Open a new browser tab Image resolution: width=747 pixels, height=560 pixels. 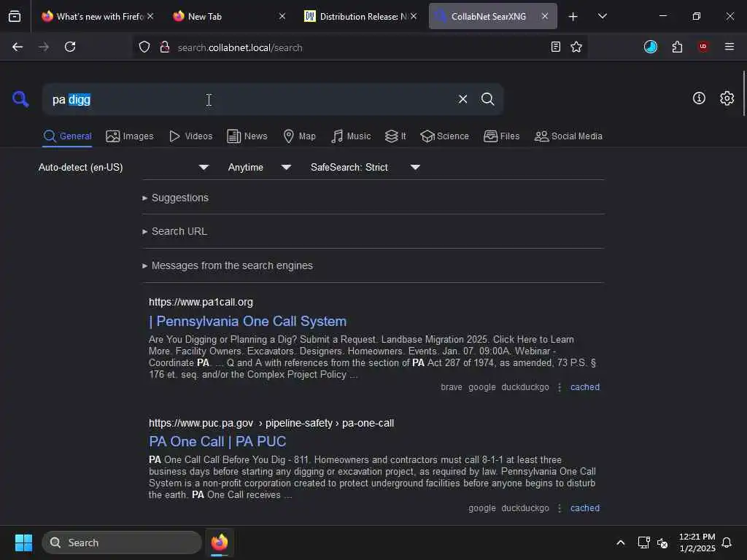(573, 17)
